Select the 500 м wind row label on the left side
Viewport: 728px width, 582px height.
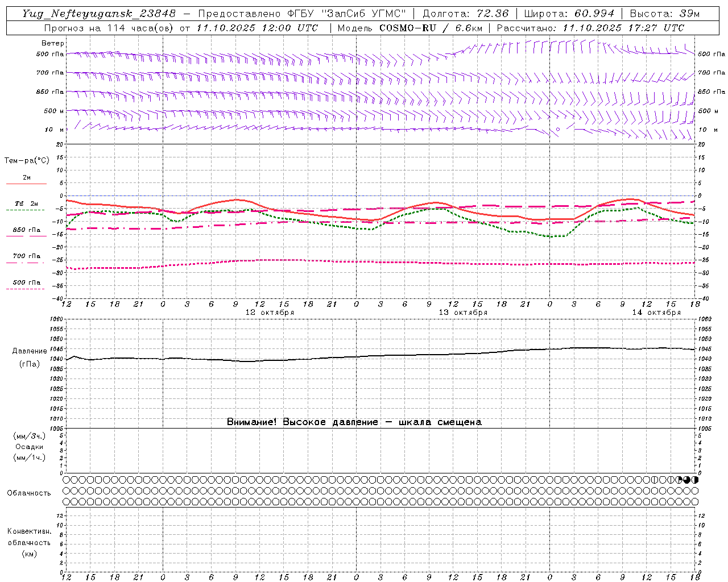click(x=54, y=111)
